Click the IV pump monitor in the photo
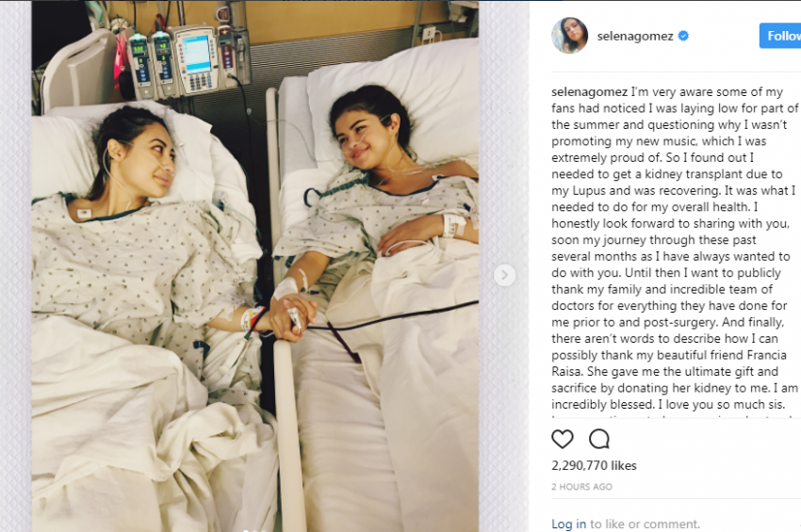The height and width of the screenshot is (532, 801). [196, 59]
